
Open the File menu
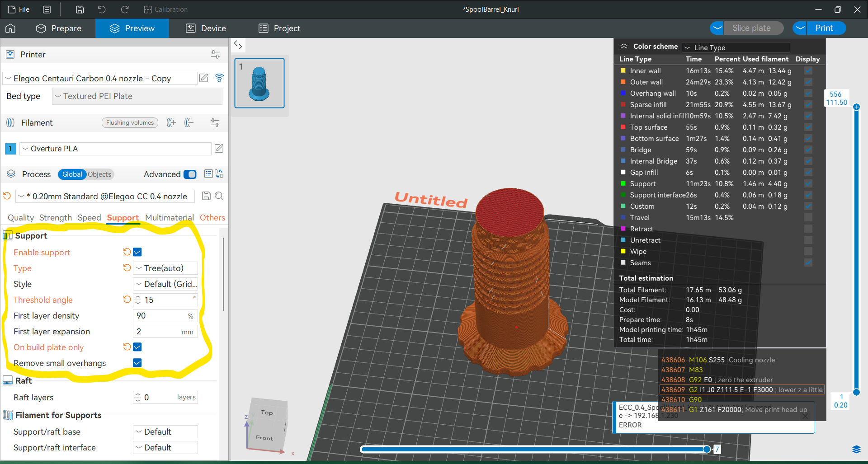(x=19, y=9)
